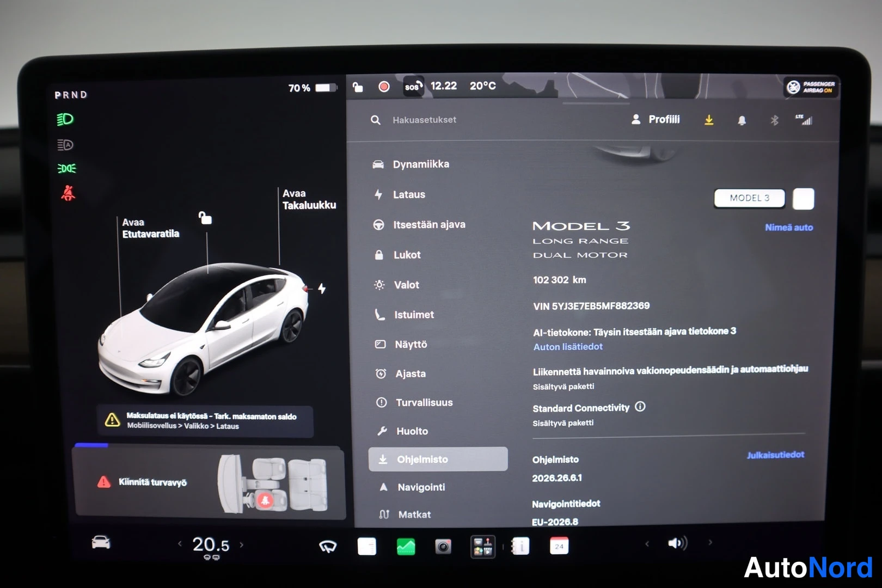
Task: Tap the lock icon in status bar
Action: (358, 87)
